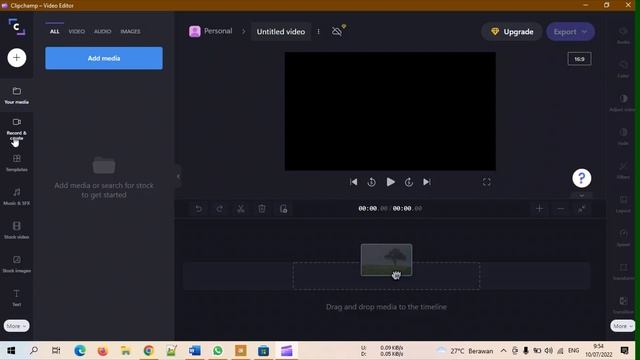Click the Undo icon in timeline toolbar
Viewport: 640px width, 360px height.
click(x=198, y=209)
